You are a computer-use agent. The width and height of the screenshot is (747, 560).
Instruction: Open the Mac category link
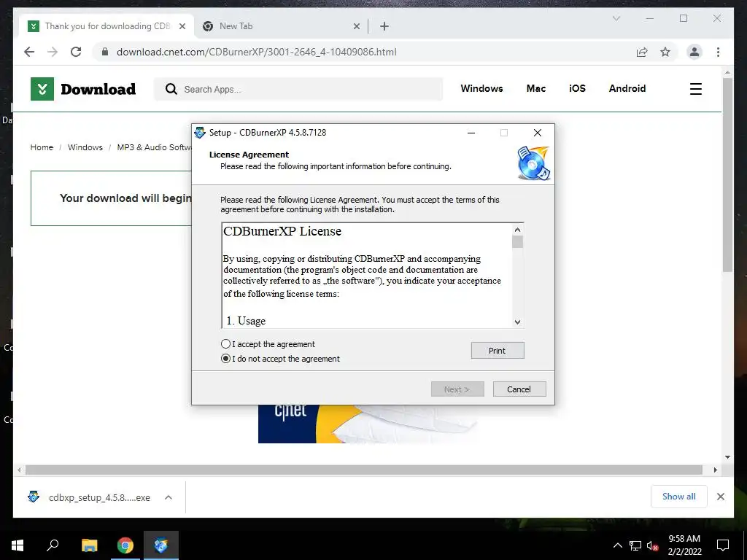pyautogui.click(x=536, y=88)
